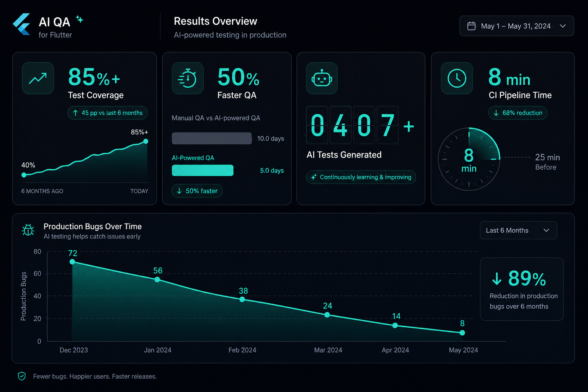Click the Mar 2024 data point labeled 24
This screenshot has width=588, height=392.
(327, 315)
